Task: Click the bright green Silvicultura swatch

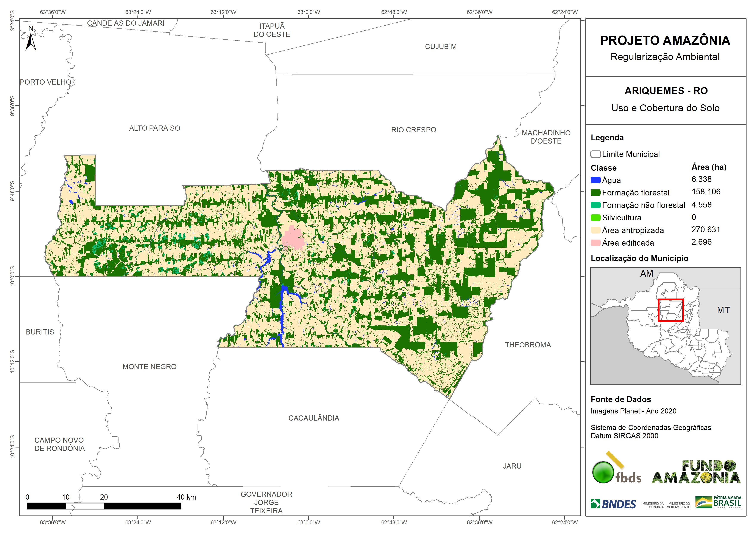Action: coord(595,217)
